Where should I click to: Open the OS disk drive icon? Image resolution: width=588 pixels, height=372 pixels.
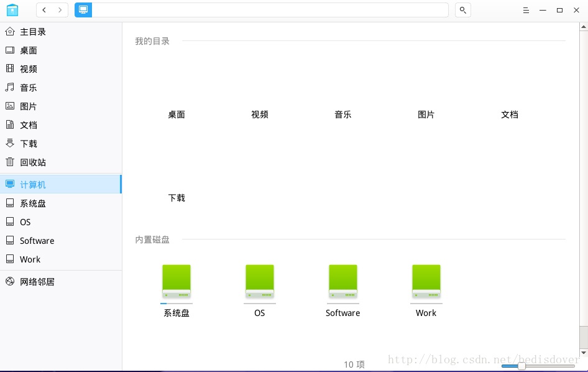[x=260, y=282]
